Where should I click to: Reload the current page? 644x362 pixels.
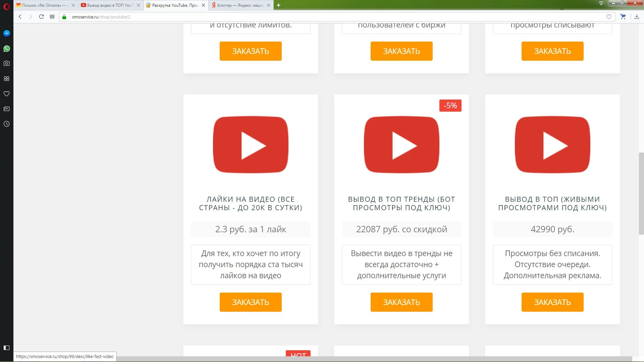[41, 17]
